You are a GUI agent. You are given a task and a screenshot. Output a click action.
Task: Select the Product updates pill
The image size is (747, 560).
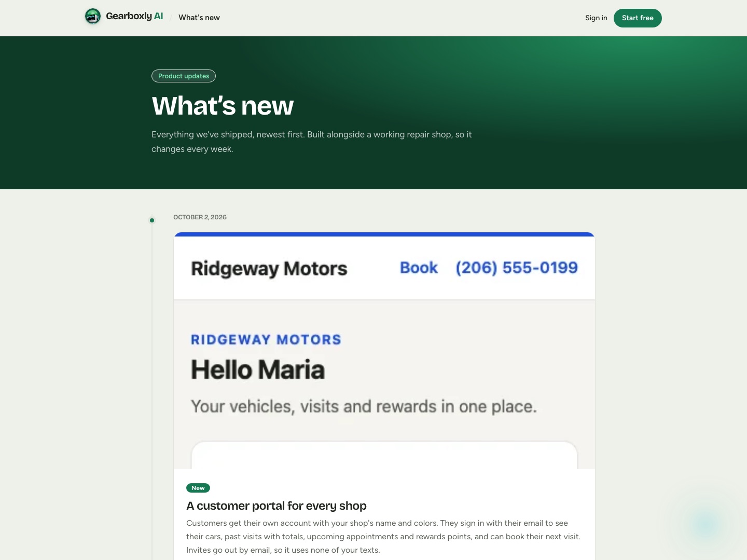(184, 76)
